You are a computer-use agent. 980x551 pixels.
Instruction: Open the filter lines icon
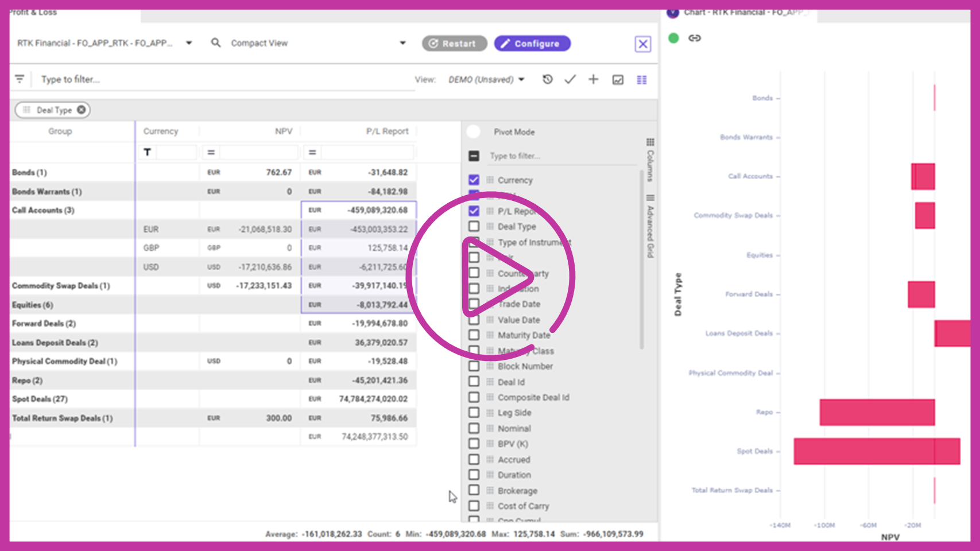[x=20, y=79]
